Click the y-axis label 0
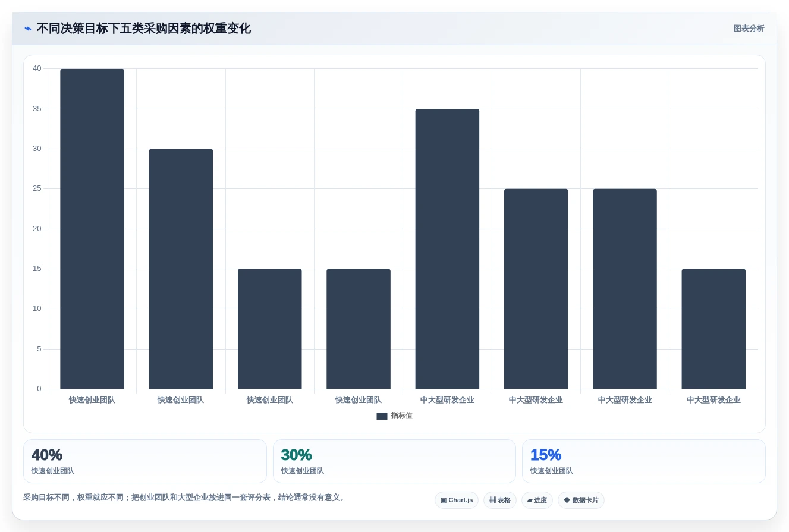This screenshot has width=789, height=532. click(39, 389)
